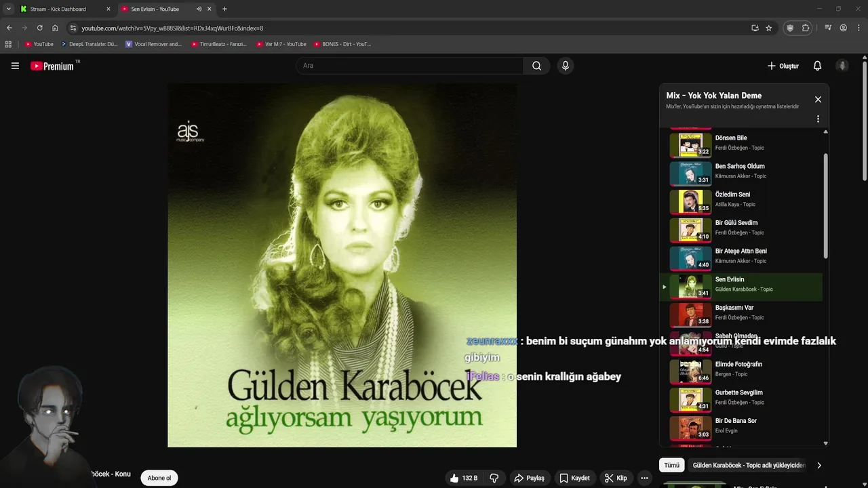Play Bir Gülü Sevdim from the playlist

click(x=741, y=230)
